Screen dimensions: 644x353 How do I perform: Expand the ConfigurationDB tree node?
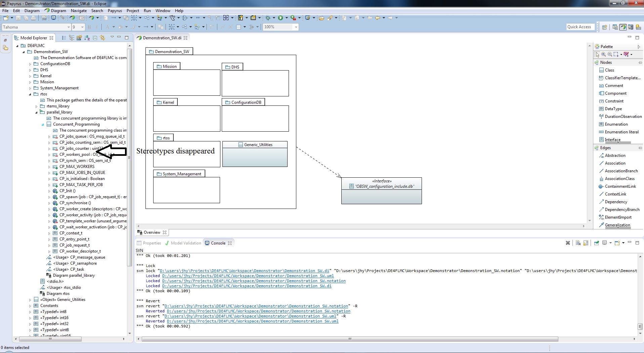[x=30, y=64]
